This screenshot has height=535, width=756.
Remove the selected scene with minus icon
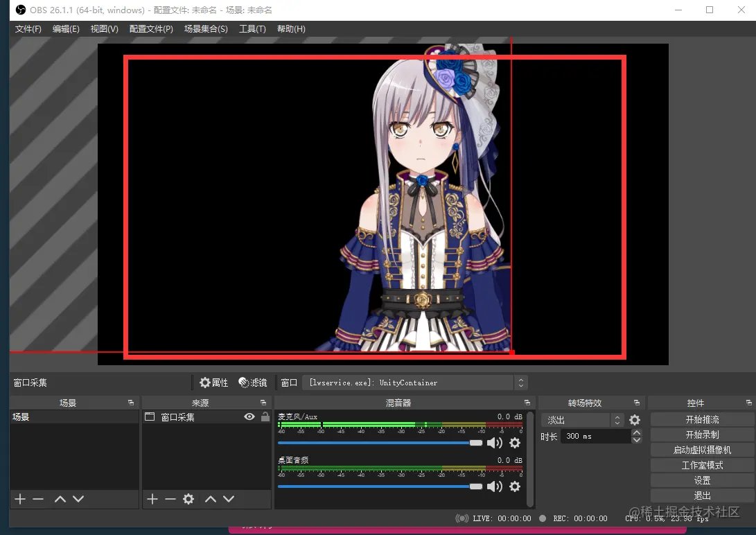38,499
